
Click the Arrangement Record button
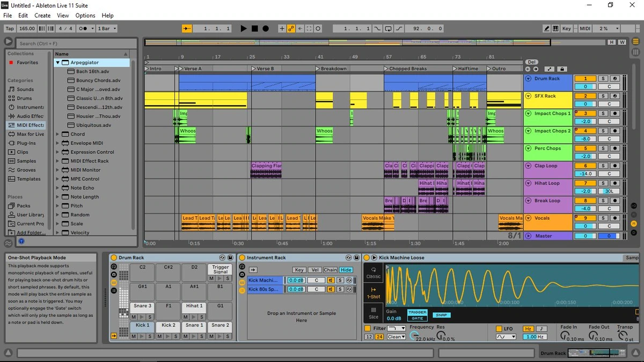(266, 28)
